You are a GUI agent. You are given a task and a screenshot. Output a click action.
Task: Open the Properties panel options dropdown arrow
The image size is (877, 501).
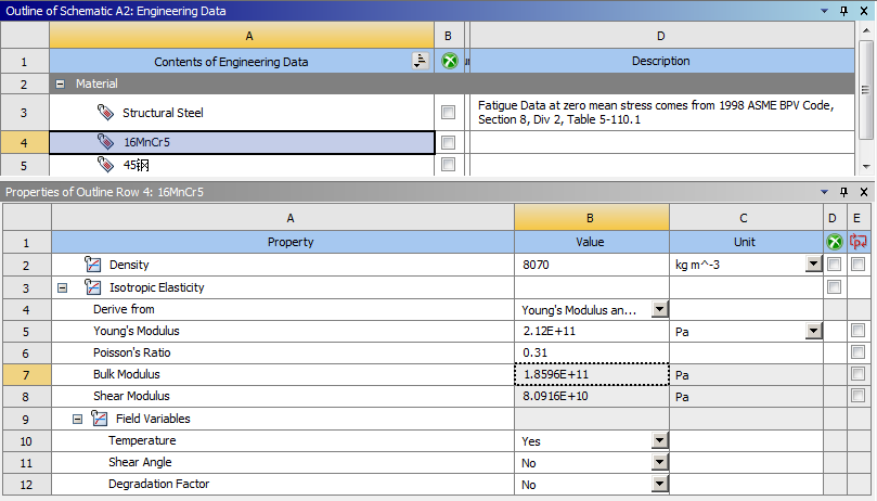pos(824,192)
